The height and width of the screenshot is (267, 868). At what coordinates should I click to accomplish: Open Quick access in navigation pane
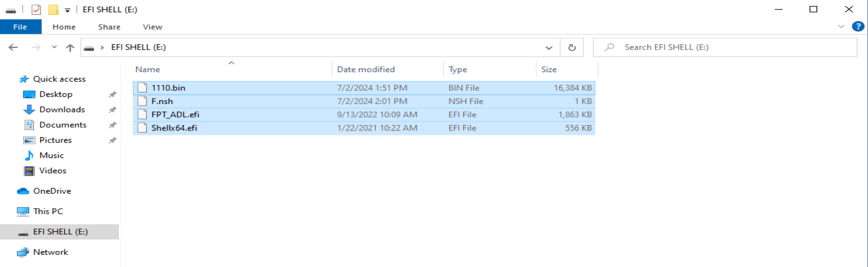coord(59,79)
